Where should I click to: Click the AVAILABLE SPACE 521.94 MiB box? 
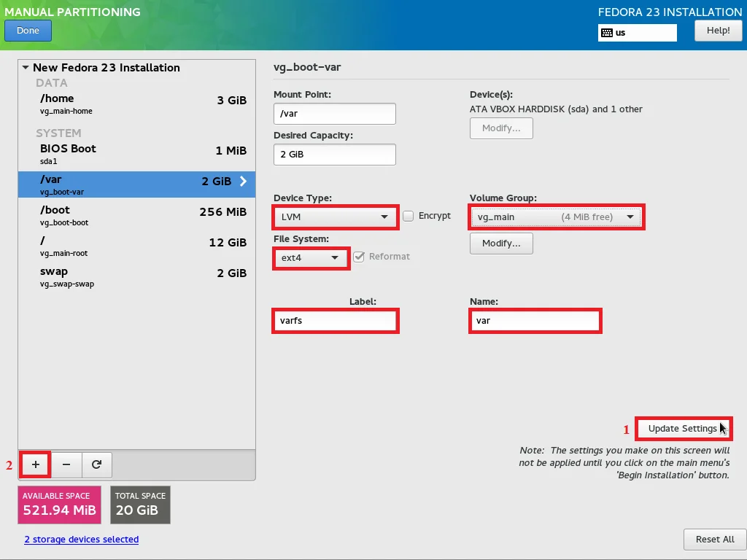pyautogui.click(x=60, y=505)
